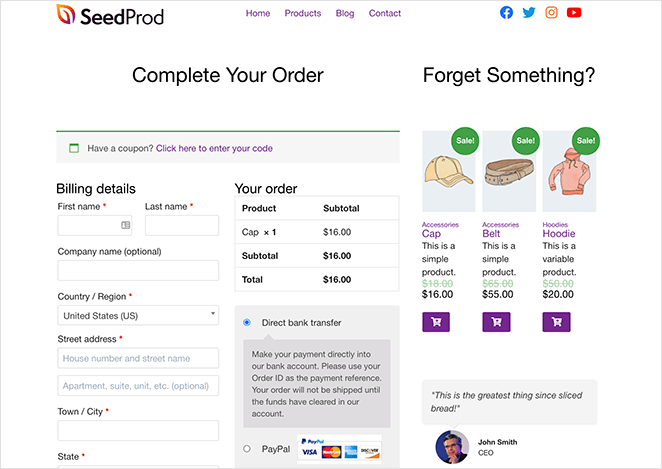Open the Products menu item

(303, 13)
